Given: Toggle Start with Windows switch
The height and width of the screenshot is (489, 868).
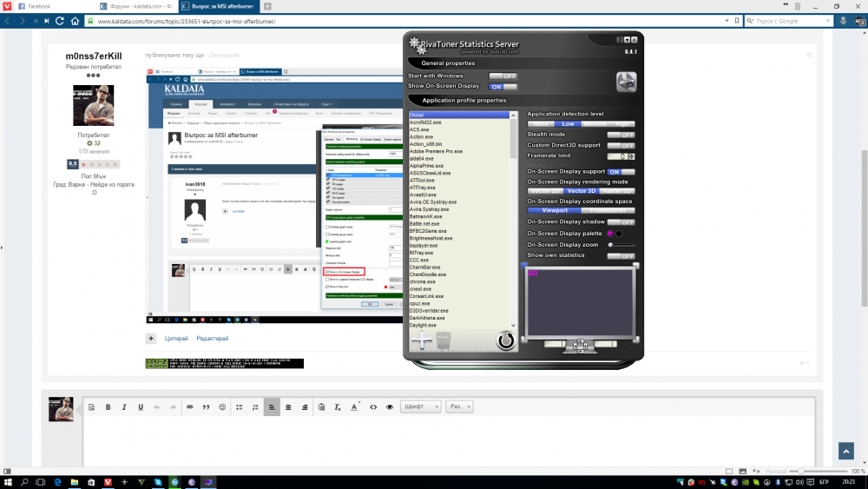Looking at the screenshot, I should 503,76.
